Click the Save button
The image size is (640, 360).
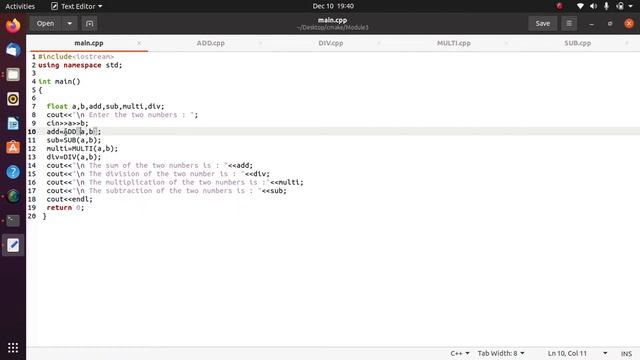[x=542, y=23]
